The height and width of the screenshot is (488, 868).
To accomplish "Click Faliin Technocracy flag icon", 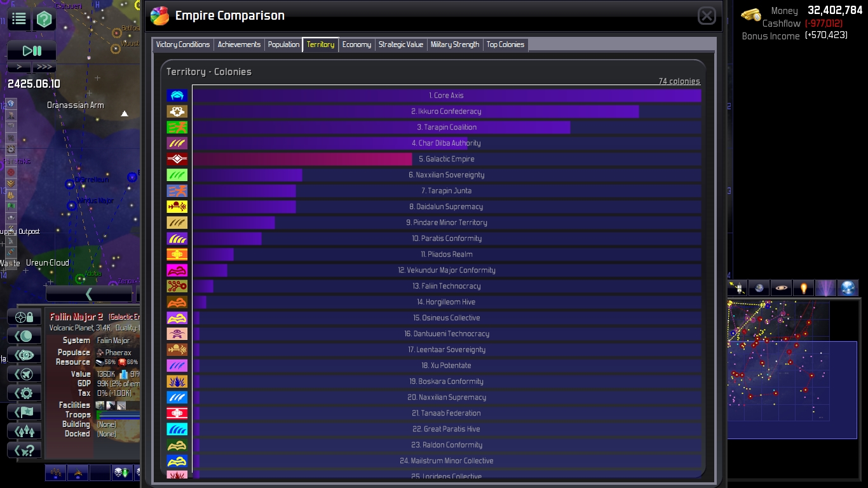I will tap(177, 286).
